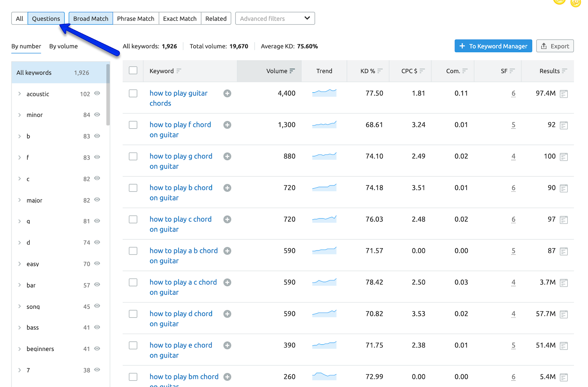The width and height of the screenshot is (588, 387).
Task: Open SERP results icon for 97.4M row
Action: pyautogui.click(x=564, y=94)
